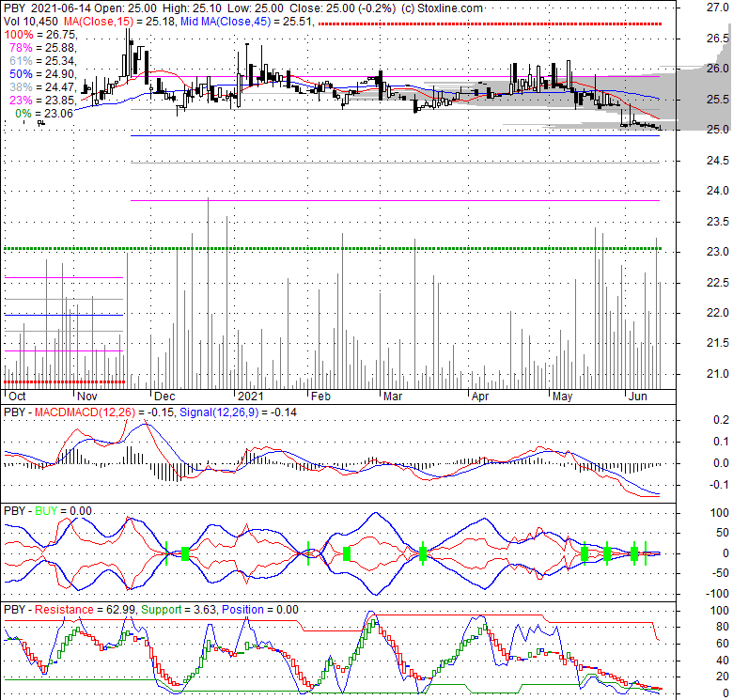Image resolution: width=733 pixels, height=700 pixels.
Task: Click the 2021 label on time axis
Action: coord(251,397)
